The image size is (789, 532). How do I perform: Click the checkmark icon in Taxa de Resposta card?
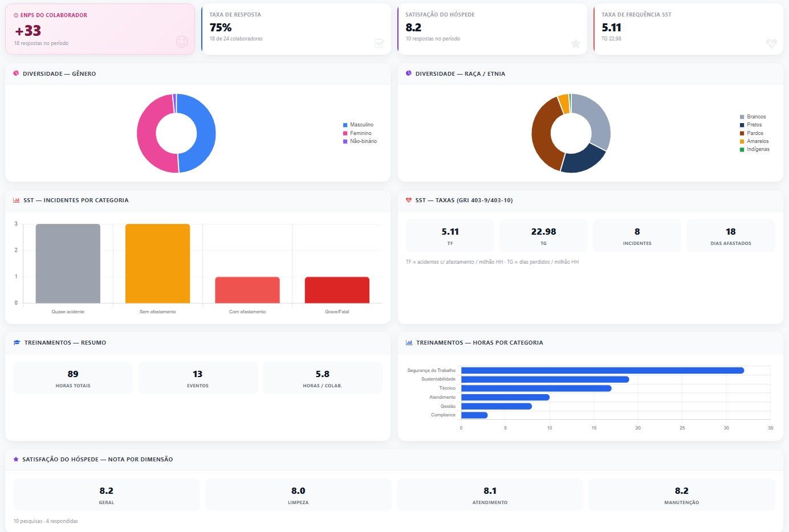(x=380, y=43)
